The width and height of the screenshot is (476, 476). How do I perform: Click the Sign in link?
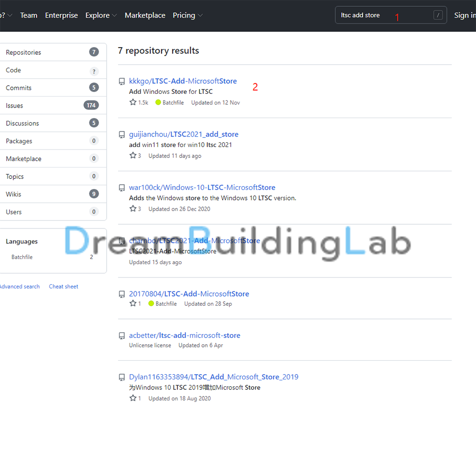point(465,15)
